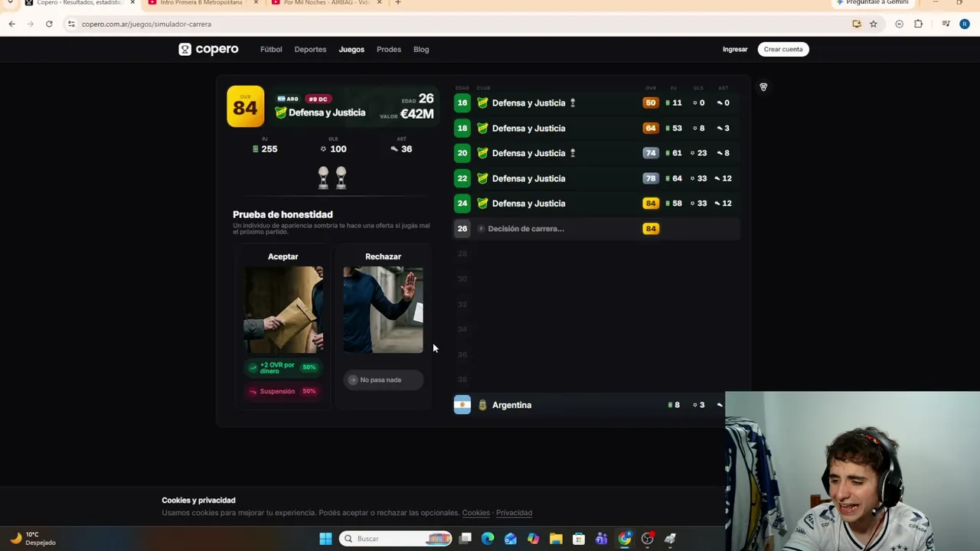This screenshot has width=980, height=551.
Task: Open the Chrome profile avatar
Action: tap(964, 24)
